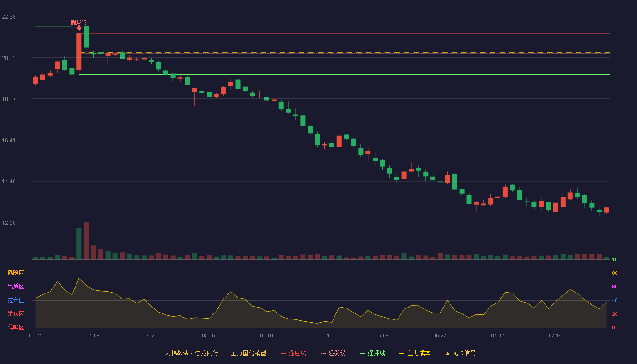The width and height of the screenshot is (637, 364).
Task: Click the 18.37 price axis label
Action: [x=9, y=99]
